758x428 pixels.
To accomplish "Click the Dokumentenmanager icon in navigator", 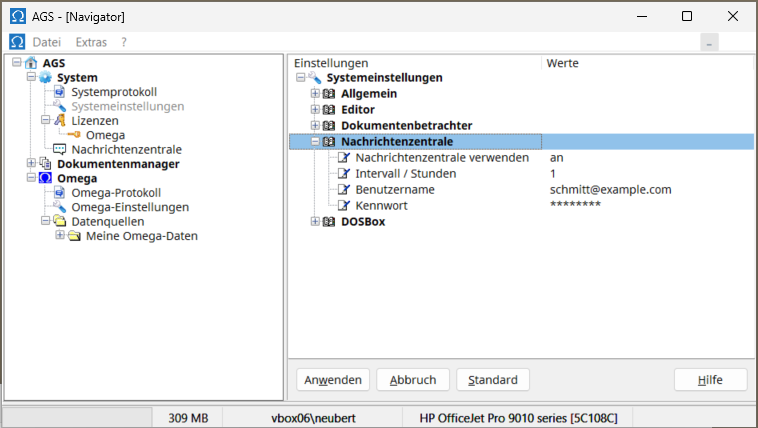I will point(45,164).
